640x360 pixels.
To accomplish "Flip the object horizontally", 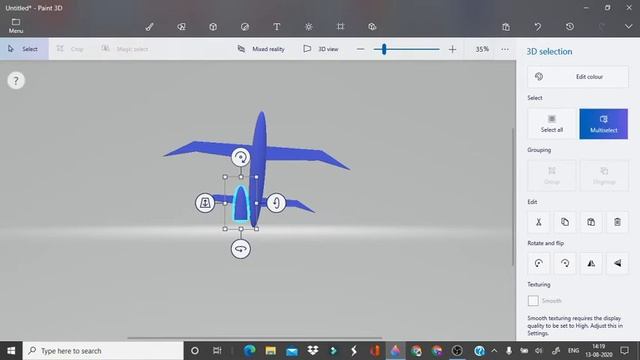I will 591,263.
